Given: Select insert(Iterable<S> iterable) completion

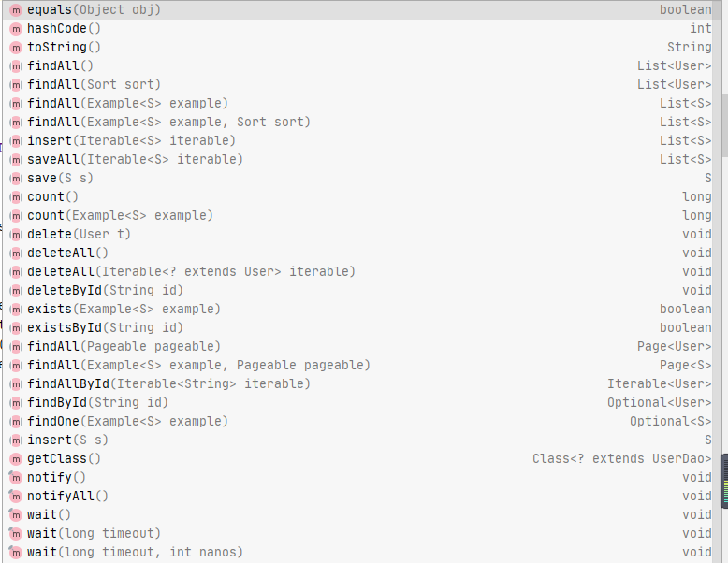Looking at the screenshot, I should [x=132, y=140].
